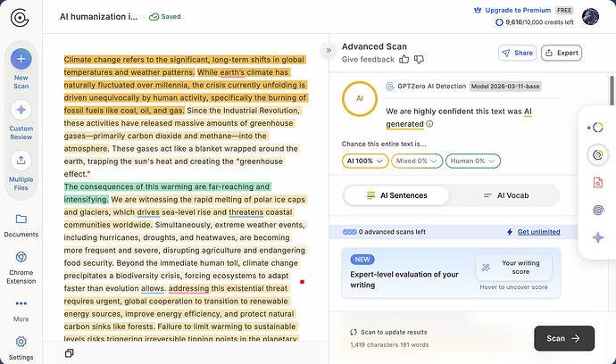This screenshot has width=616, height=364.
Task: Click the GPTZero logo icon
Action: (20, 18)
